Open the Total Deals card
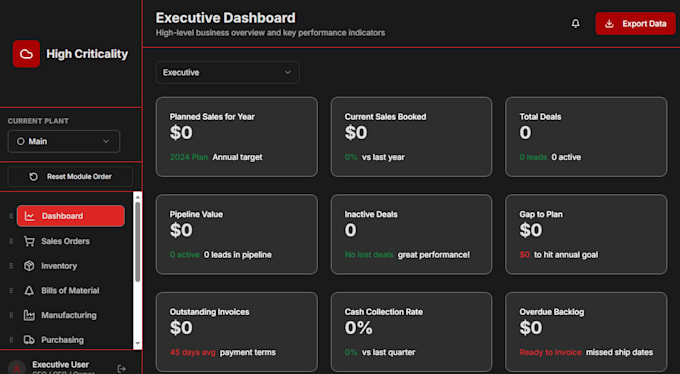The height and width of the screenshot is (374, 680). tap(586, 137)
